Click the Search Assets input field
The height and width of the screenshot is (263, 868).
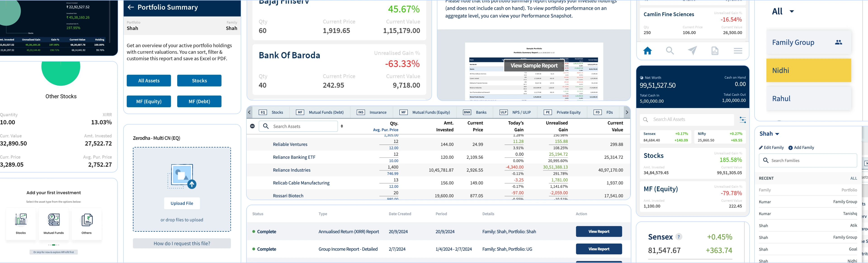coord(298,126)
